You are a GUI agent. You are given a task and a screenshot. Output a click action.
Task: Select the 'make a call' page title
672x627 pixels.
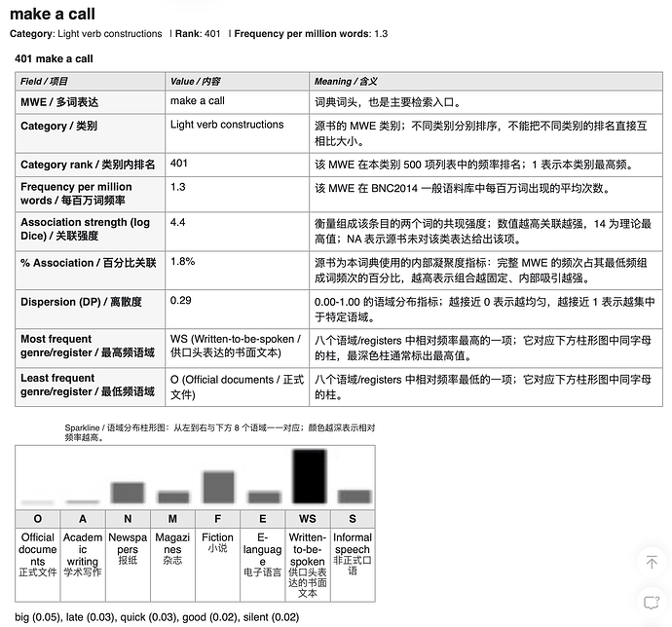[53, 15]
